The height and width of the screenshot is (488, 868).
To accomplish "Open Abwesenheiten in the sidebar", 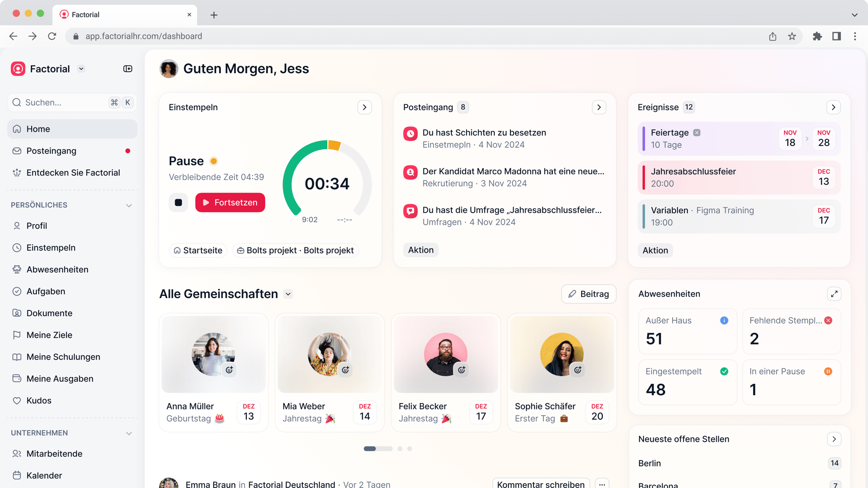I will (x=72, y=269).
